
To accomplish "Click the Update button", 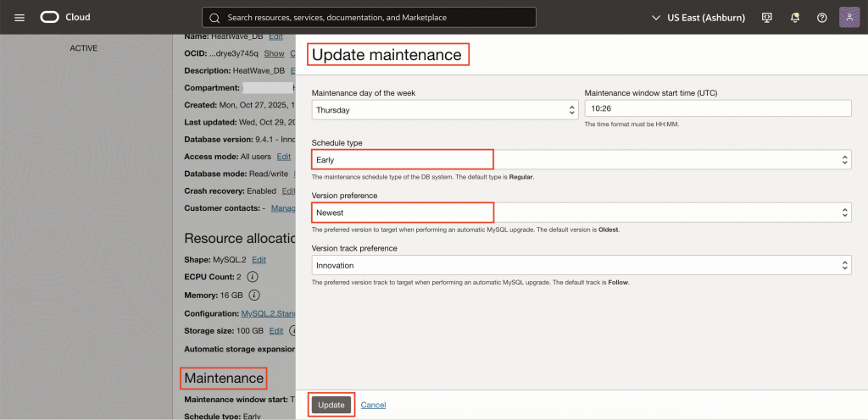I will coord(331,405).
